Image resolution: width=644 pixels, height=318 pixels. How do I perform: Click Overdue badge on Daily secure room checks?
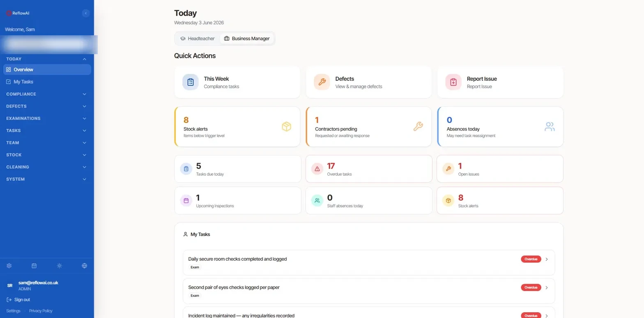[x=531, y=259]
